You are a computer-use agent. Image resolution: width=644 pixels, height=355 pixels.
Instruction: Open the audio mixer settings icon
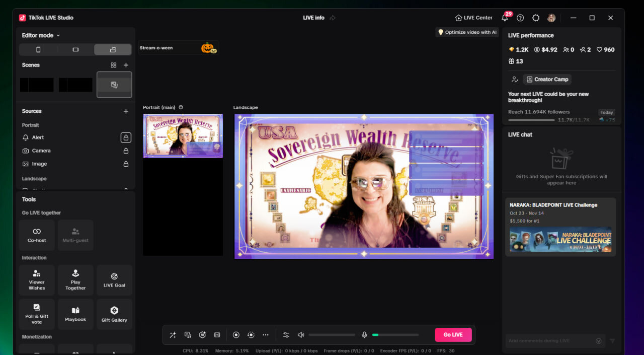click(x=286, y=335)
